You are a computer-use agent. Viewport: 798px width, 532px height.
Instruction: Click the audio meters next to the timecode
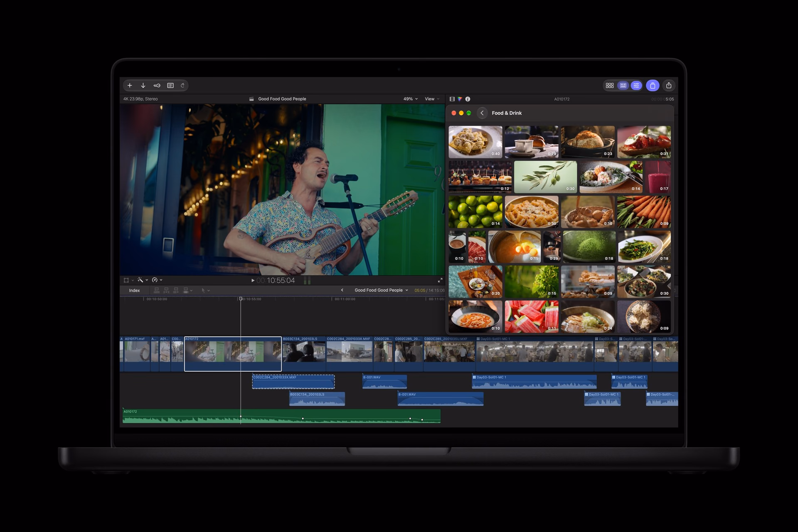pyautogui.click(x=307, y=281)
